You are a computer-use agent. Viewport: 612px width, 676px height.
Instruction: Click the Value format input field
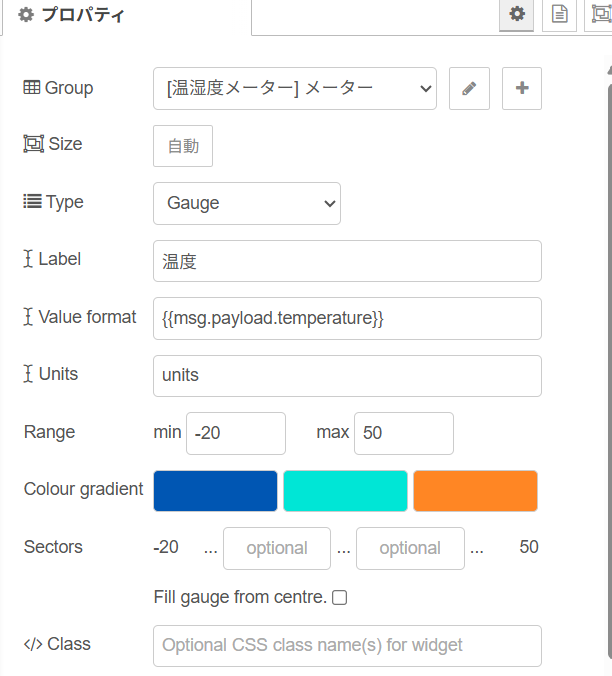click(347, 319)
